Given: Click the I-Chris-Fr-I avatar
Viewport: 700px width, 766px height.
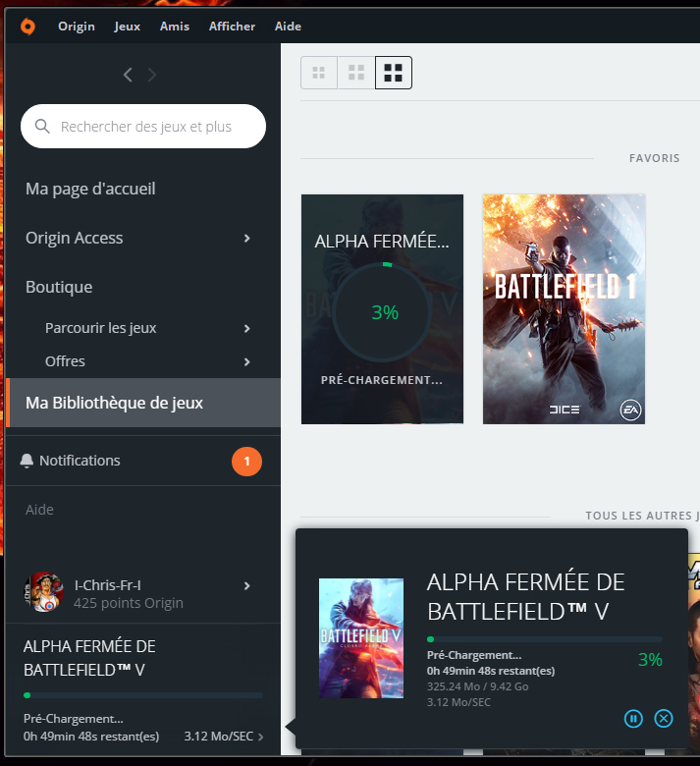Looking at the screenshot, I should pyautogui.click(x=44, y=592).
